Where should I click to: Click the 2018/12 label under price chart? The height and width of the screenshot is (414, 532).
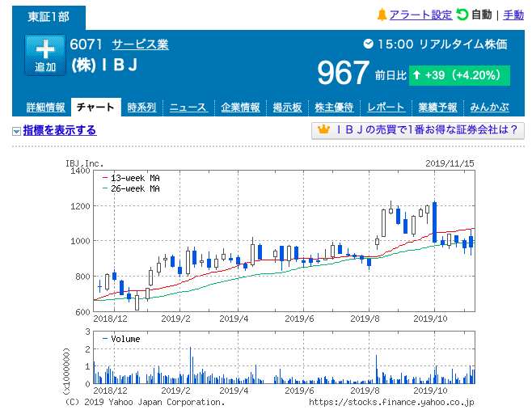click(110, 319)
